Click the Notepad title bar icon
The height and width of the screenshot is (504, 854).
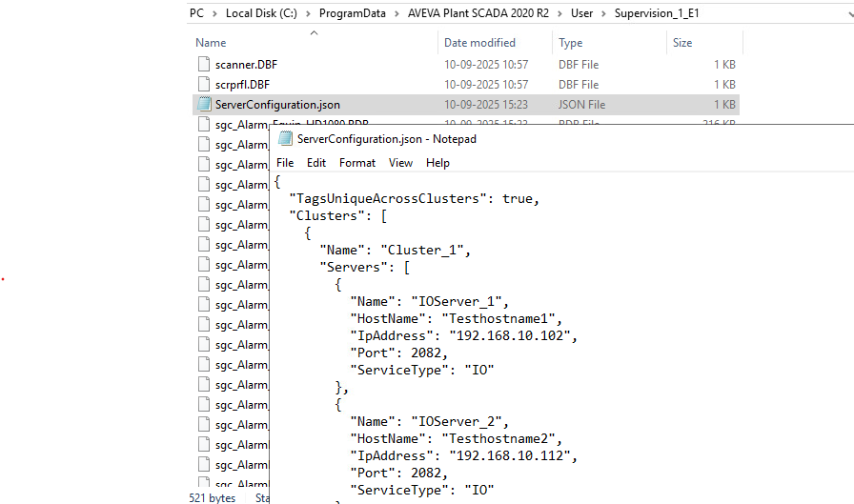pyautogui.click(x=285, y=139)
